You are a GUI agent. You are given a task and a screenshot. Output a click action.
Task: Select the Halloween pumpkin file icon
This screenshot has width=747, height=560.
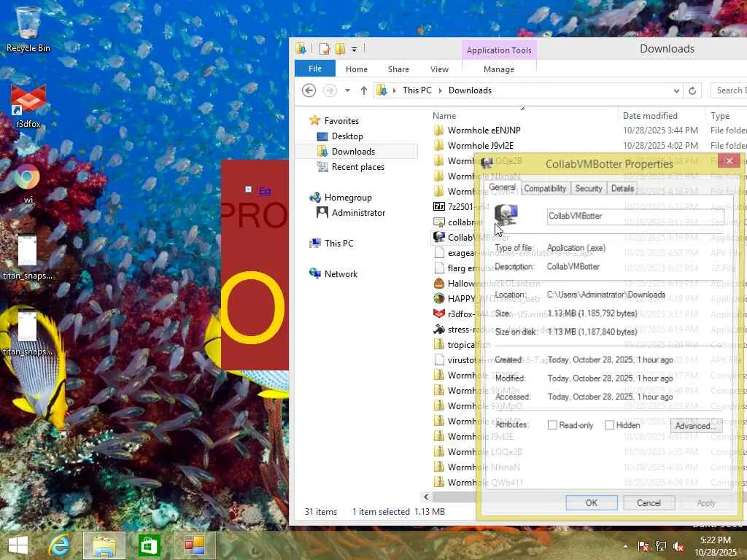point(438,284)
